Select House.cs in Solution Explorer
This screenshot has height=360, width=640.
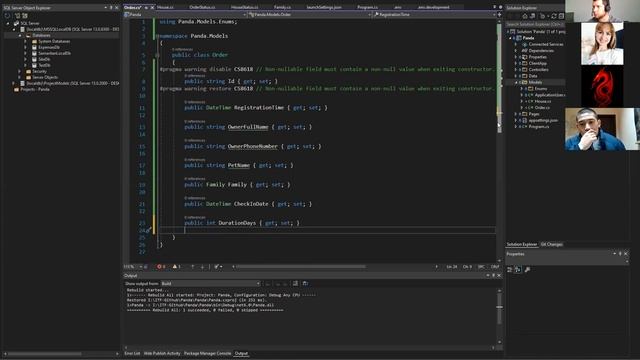[x=543, y=101]
